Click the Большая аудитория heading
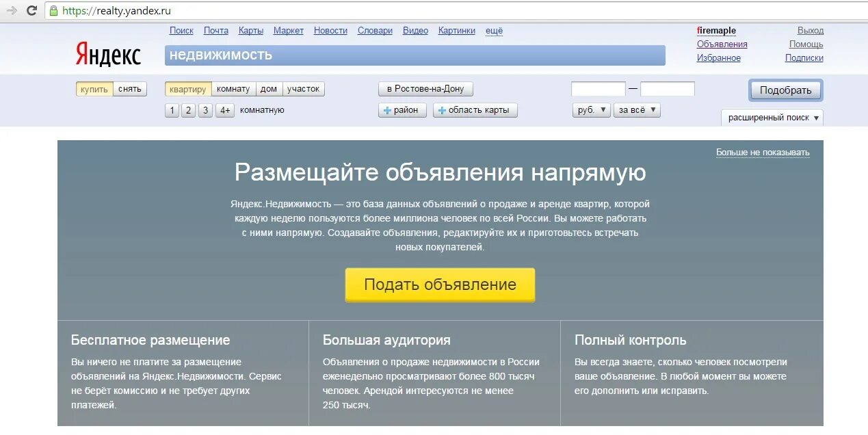Viewport: 868px width, 435px height. [386, 340]
